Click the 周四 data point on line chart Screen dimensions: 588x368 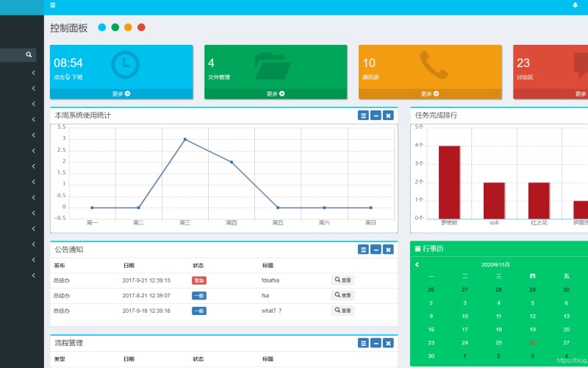click(x=232, y=162)
